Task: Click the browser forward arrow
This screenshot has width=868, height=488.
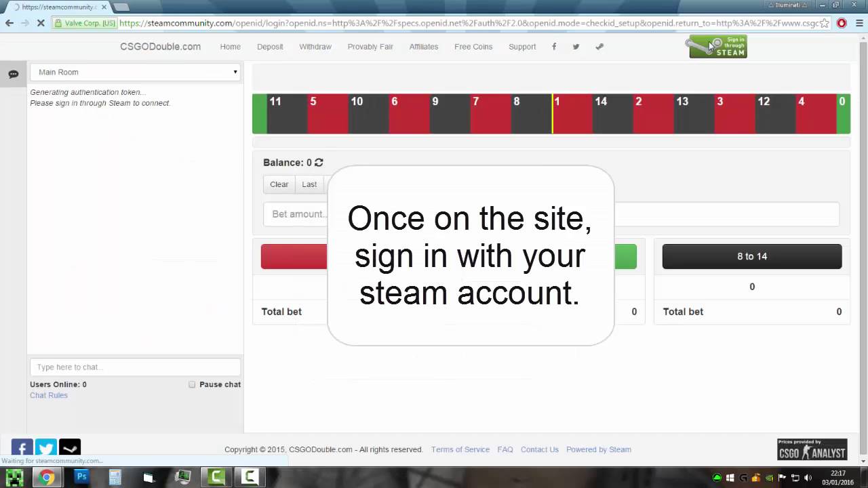Action: pos(25,23)
